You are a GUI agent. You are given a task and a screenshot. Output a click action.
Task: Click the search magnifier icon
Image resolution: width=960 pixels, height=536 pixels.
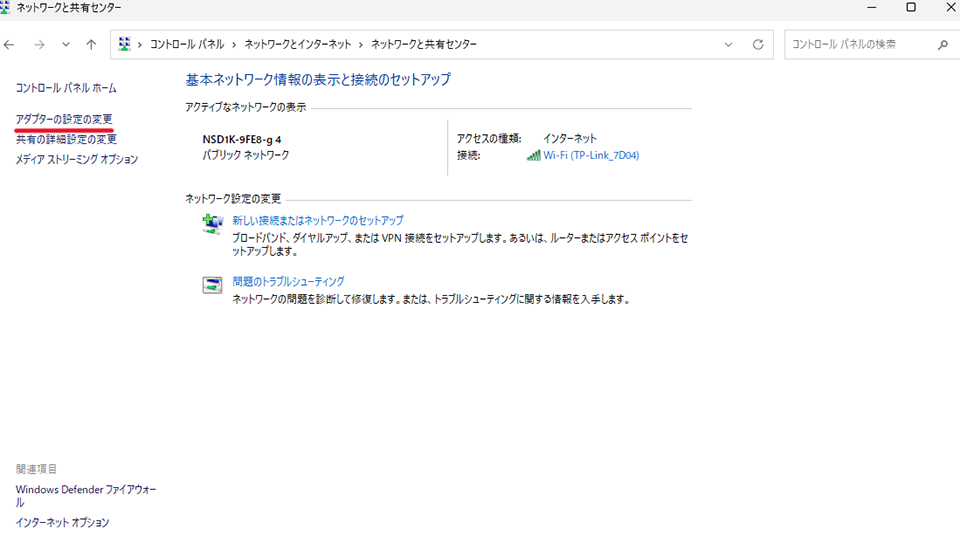943,45
